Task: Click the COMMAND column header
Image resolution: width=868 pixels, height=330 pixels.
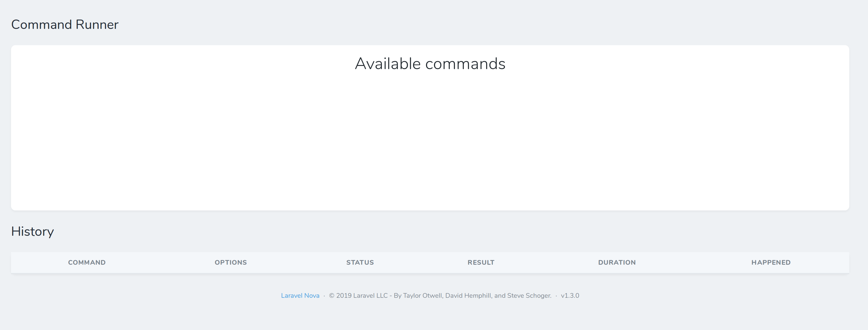Action: click(87, 262)
